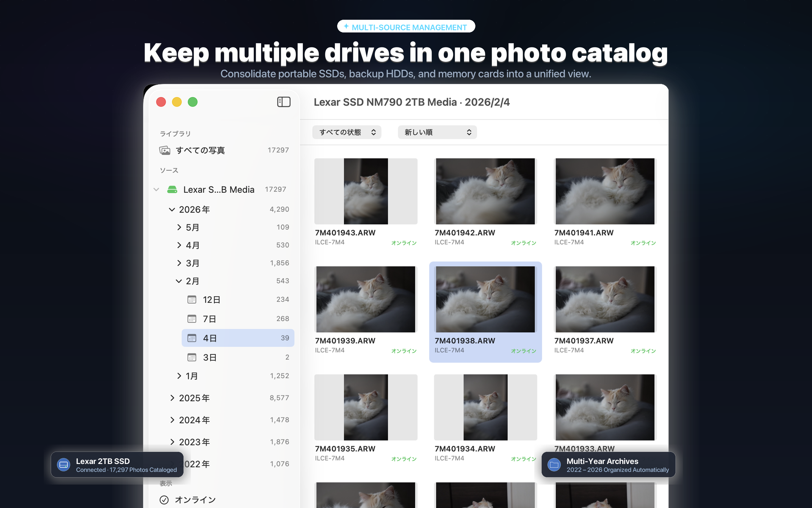Select the highlighted 7M401938.ARW thumbnail

[x=485, y=299]
